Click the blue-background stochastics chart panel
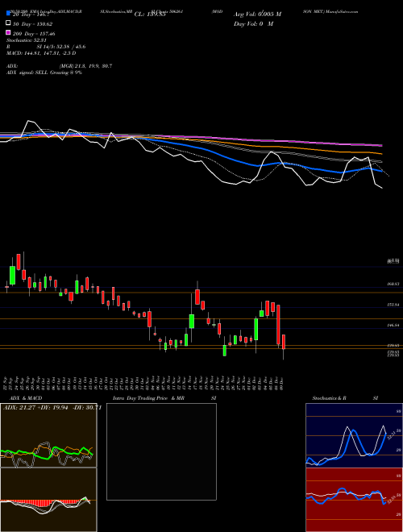Viewport: 403px width, 532px height. tap(354, 435)
